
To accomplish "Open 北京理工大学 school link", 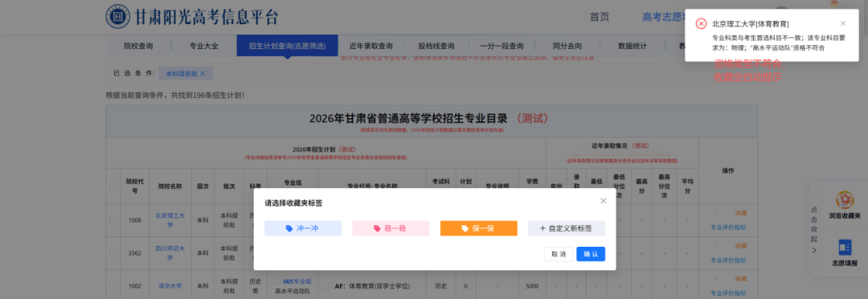I will [170, 220].
